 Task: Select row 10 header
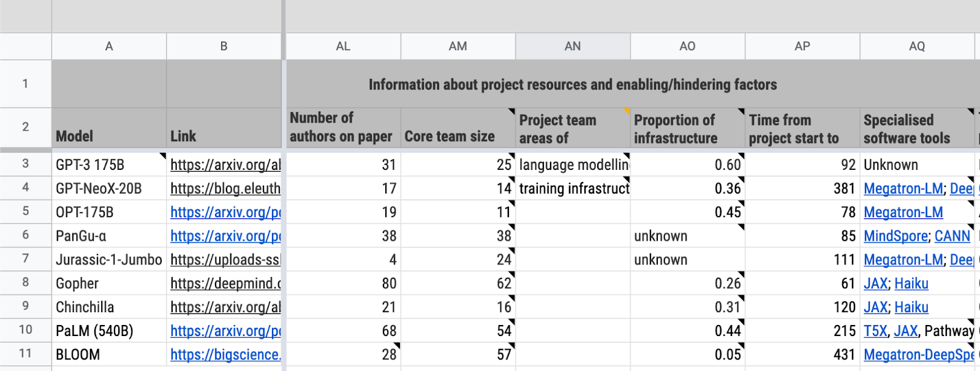[x=25, y=330]
